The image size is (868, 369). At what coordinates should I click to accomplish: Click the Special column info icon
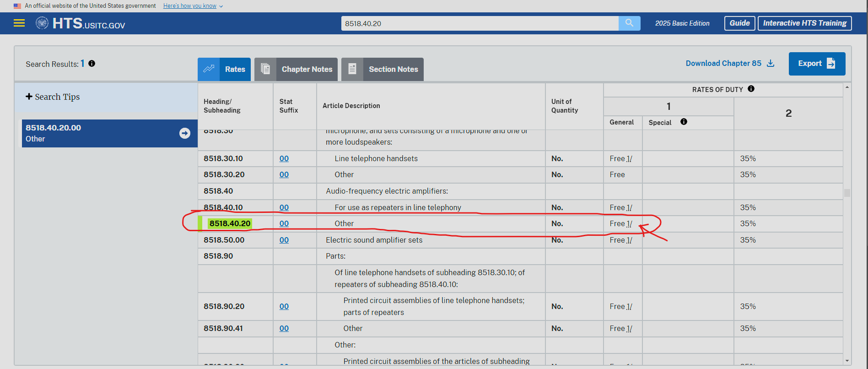coord(684,122)
